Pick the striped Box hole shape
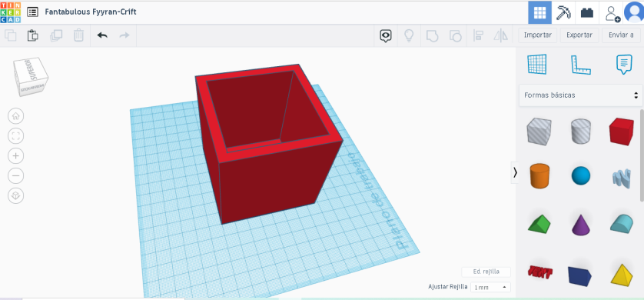This screenshot has height=300, width=644. point(539,131)
